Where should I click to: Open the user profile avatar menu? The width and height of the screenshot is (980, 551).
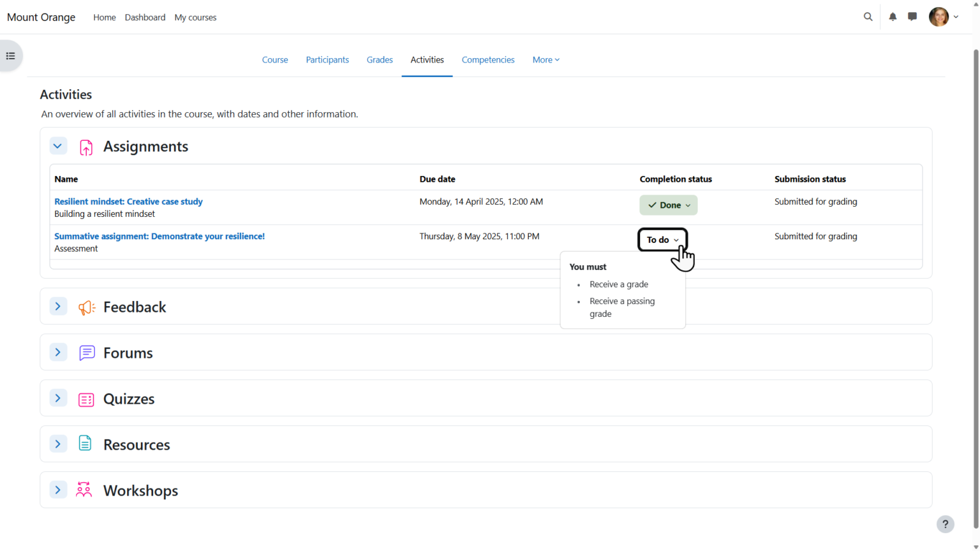[939, 17]
